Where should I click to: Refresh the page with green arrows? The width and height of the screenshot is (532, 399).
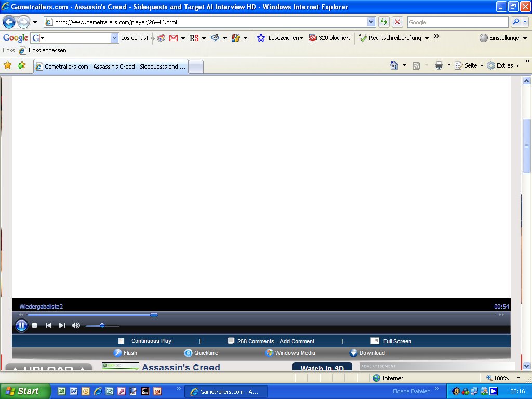[x=384, y=22]
